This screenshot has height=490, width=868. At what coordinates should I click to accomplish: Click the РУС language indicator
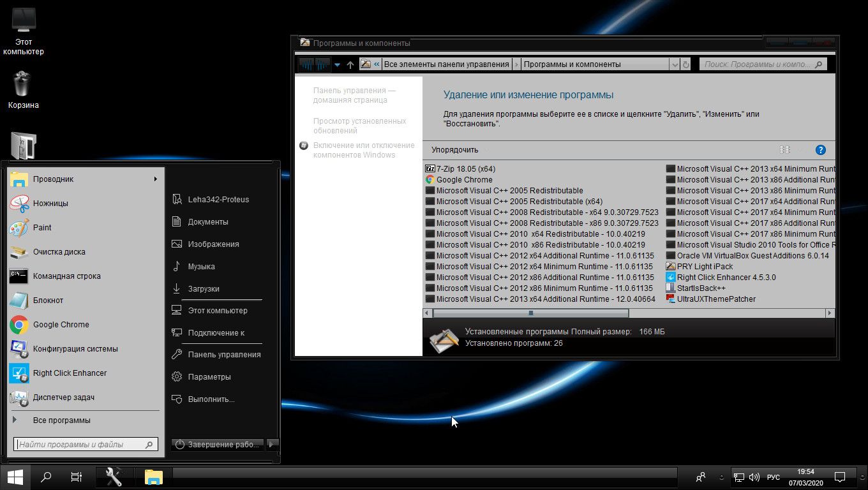tap(773, 477)
